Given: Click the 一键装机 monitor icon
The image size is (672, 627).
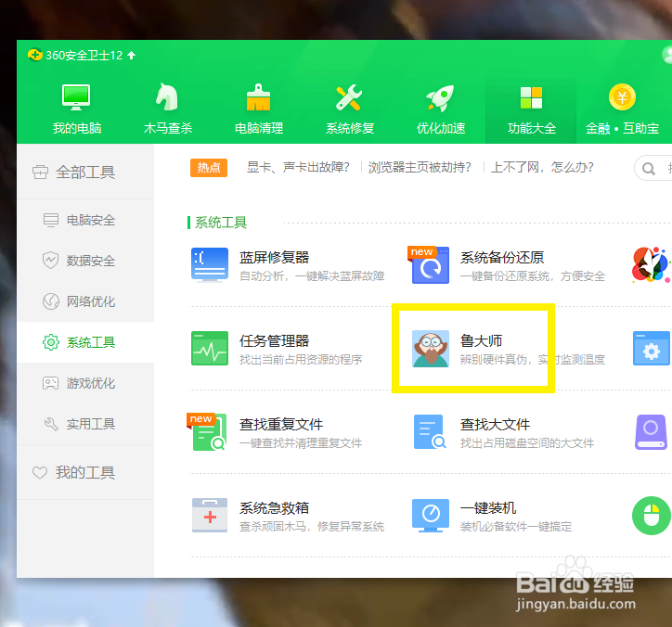Looking at the screenshot, I should 431,515.
